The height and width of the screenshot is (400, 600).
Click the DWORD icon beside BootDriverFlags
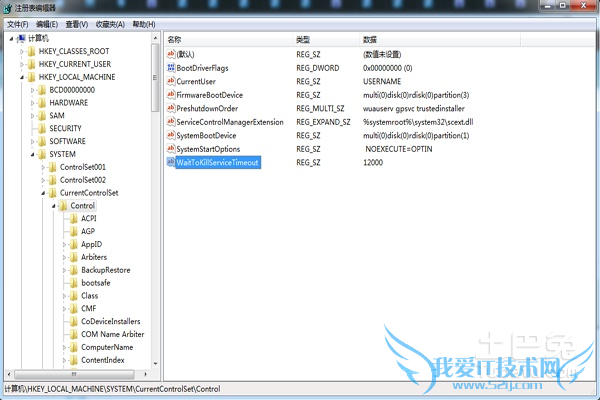point(171,68)
